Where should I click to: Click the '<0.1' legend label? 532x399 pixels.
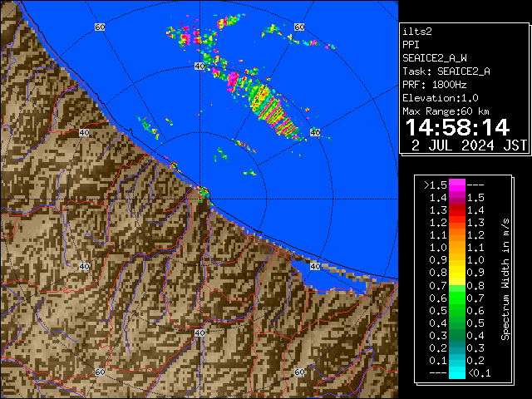479,373
